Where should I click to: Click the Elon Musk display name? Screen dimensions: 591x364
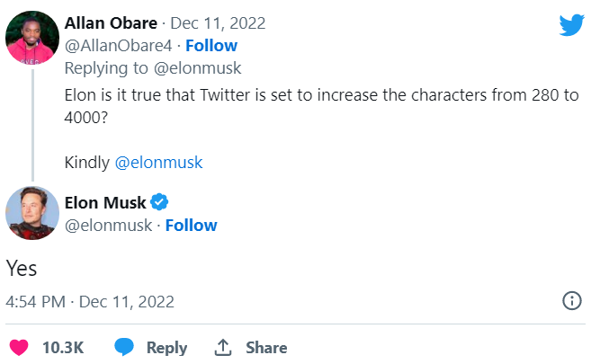(105, 201)
